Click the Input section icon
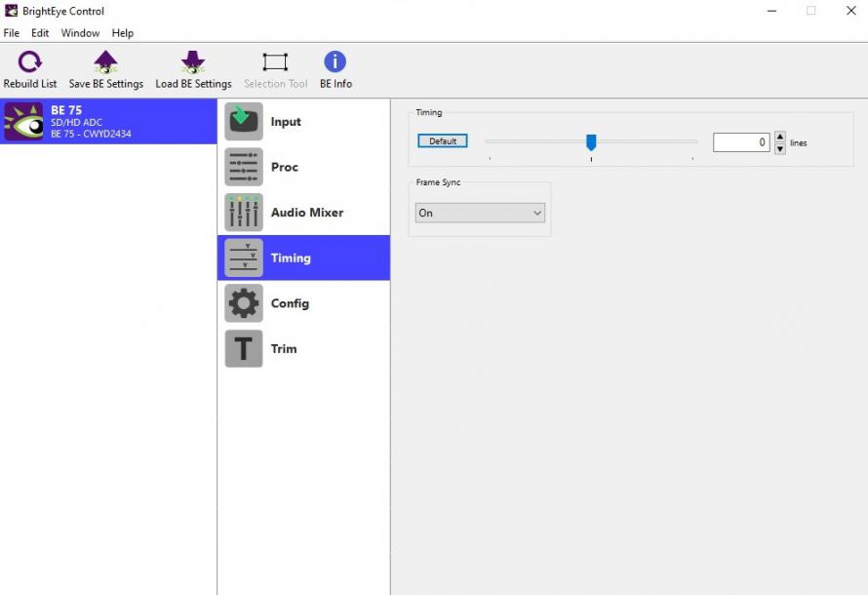Viewport: 868px width, 595px height. click(x=244, y=121)
